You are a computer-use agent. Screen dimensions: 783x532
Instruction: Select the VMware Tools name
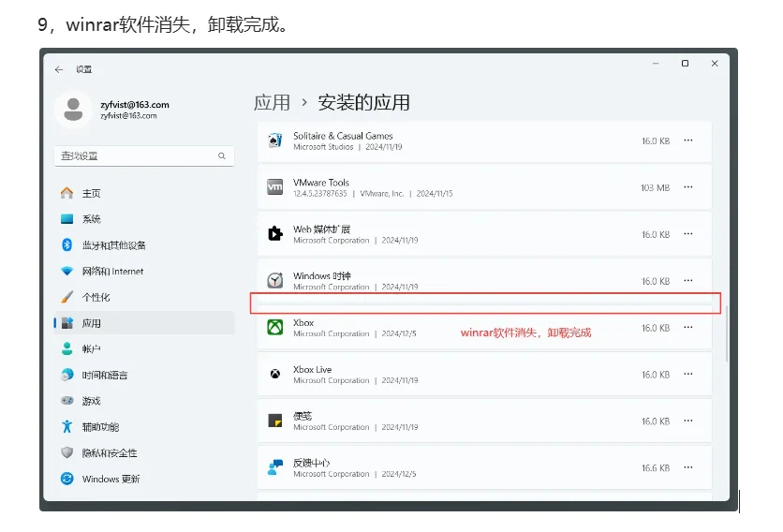click(321, 183)
